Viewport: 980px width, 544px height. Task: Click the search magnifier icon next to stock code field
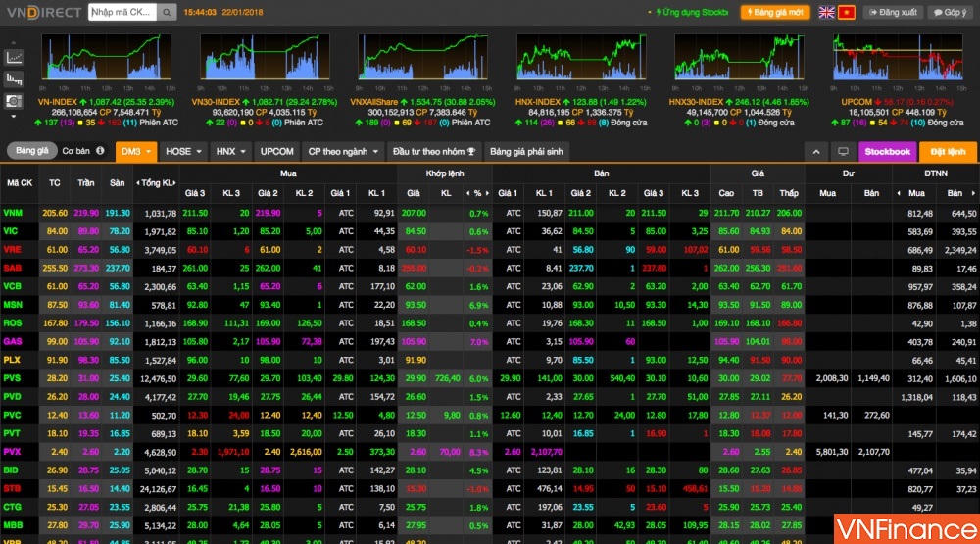click(x=168, y=13)
